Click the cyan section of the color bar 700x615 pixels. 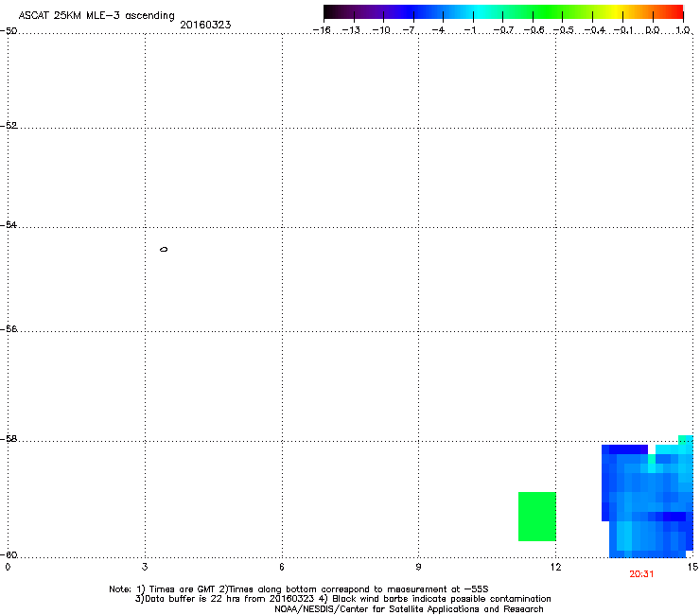coord(478,11)
